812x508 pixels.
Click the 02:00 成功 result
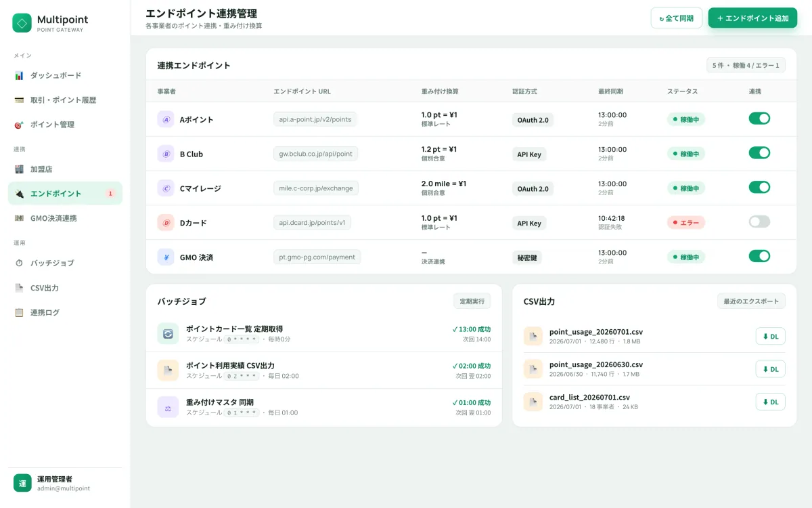[x=472, y=366]
